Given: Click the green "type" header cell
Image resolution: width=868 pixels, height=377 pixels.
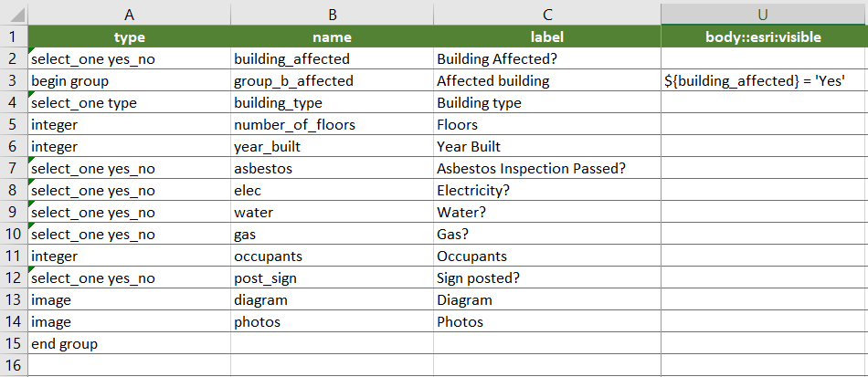Looking at the screenshot, I should pos(129,37).
